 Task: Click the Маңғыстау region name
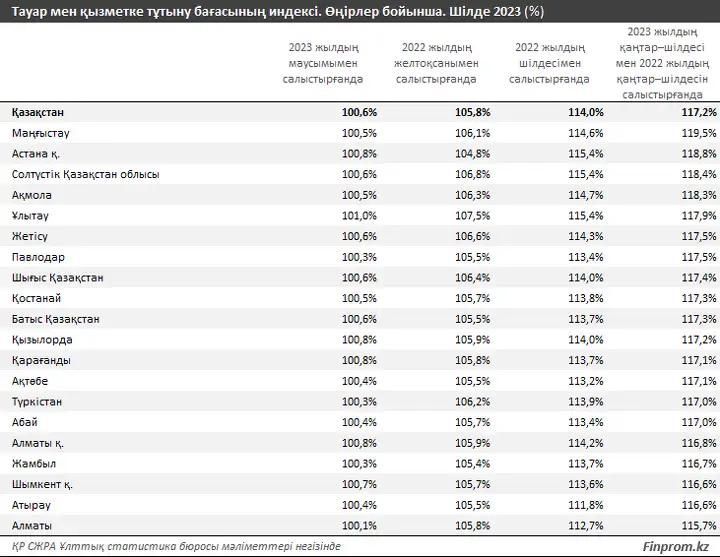[x=40, y=133]
